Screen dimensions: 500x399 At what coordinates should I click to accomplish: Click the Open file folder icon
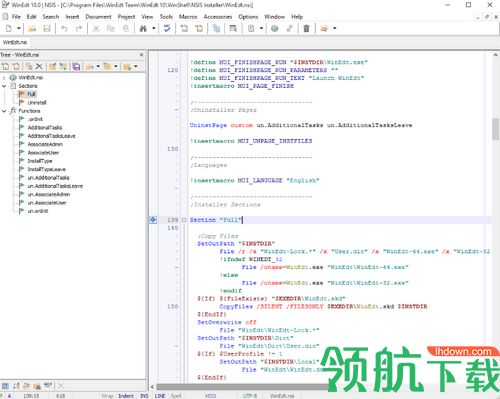tap(32, 29)
